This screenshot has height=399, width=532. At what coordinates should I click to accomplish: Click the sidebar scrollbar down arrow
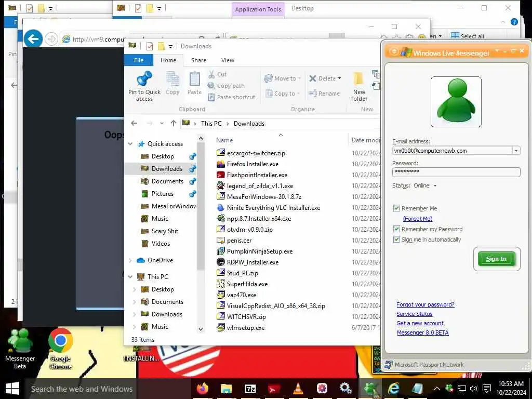click(x=201, y=329)
